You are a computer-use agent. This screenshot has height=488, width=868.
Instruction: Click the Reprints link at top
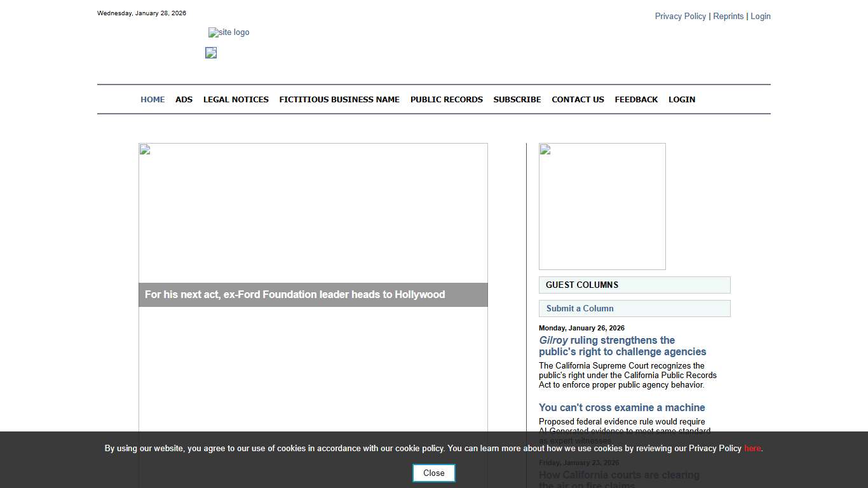click(728, 17)
